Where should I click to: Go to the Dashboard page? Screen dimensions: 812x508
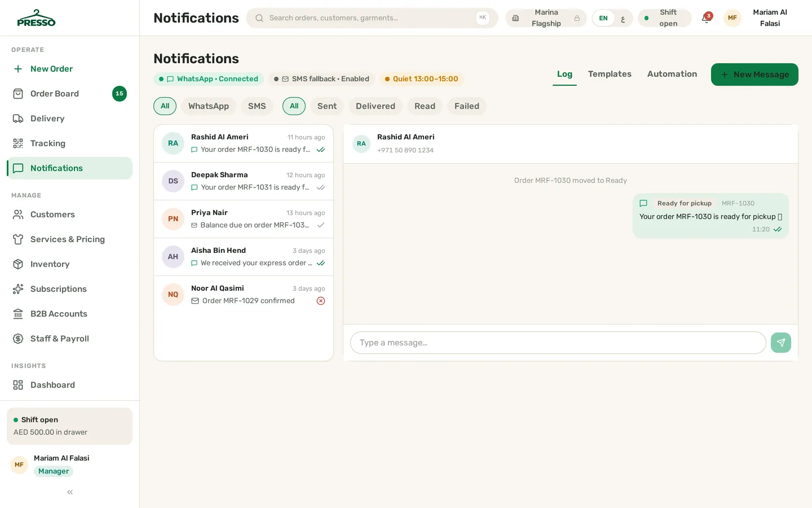click(70, 385)
